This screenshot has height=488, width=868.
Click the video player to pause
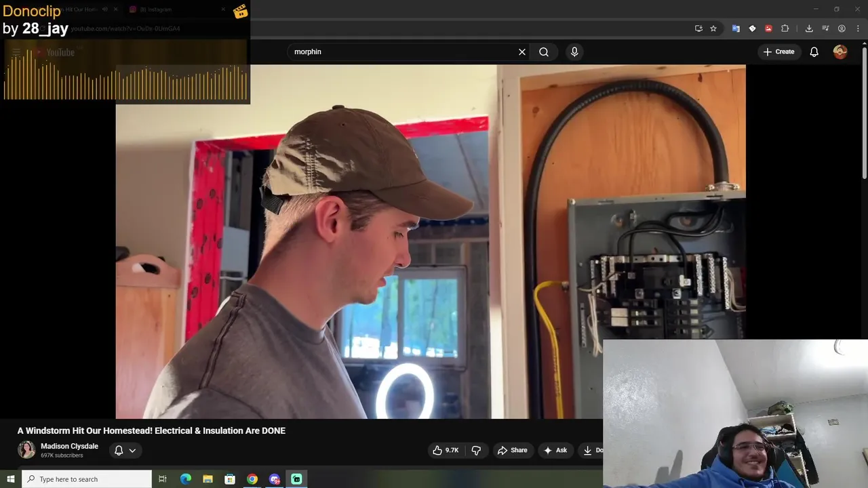pyautogui.click(x=431, y=241)
